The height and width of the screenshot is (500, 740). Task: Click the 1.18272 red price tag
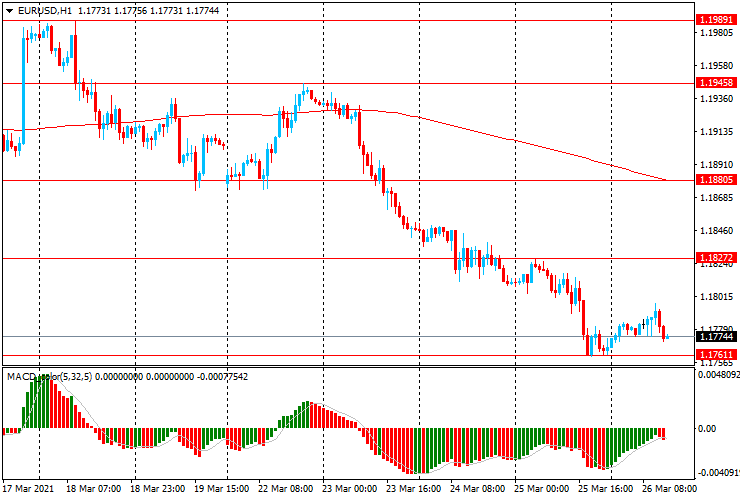point(716,258)
